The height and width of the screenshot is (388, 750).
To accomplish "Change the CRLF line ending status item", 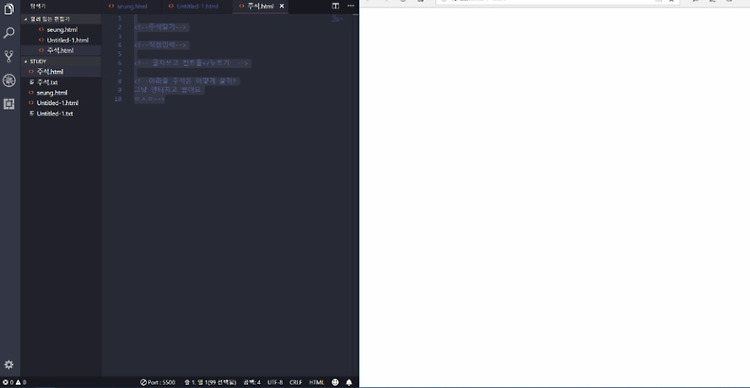I will (295, 383).
